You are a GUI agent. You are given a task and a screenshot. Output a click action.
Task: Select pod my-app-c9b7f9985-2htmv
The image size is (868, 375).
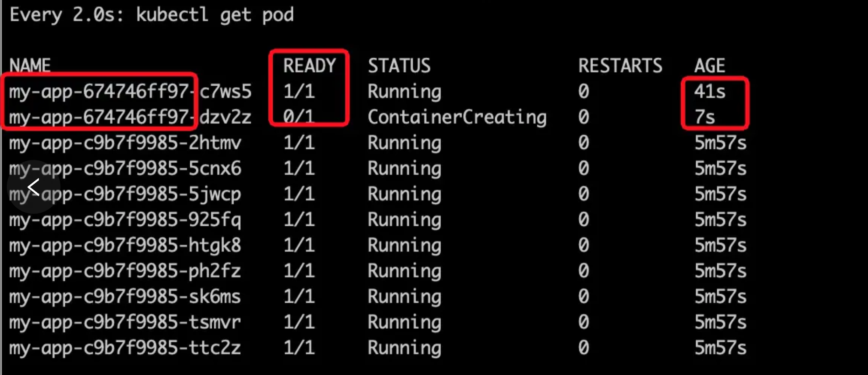[x=125, y=143]
